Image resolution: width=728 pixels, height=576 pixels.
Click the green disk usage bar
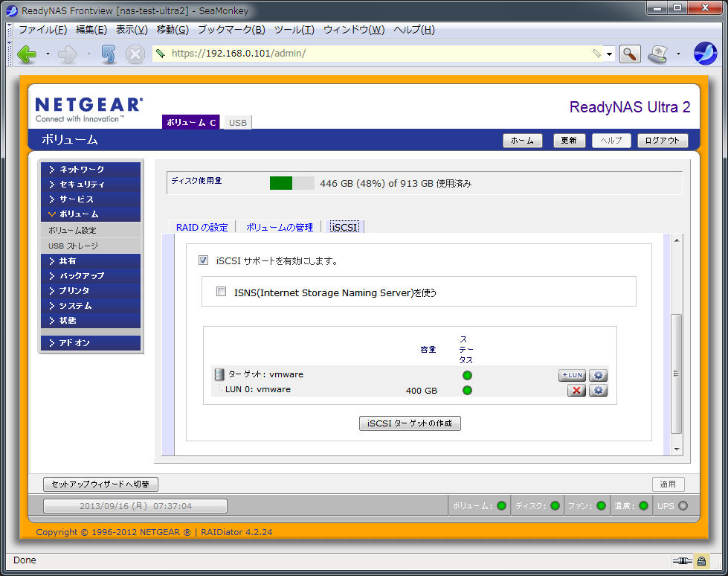tap(281, 183)
